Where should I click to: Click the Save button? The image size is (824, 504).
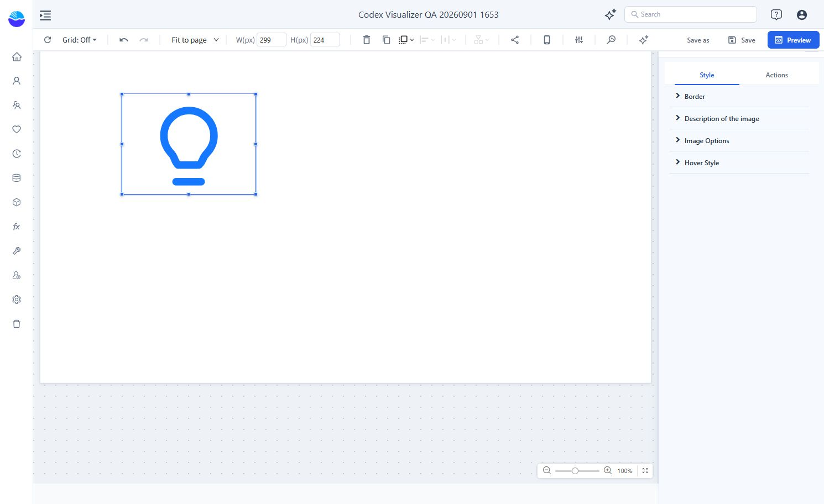(x=742, y=40)
